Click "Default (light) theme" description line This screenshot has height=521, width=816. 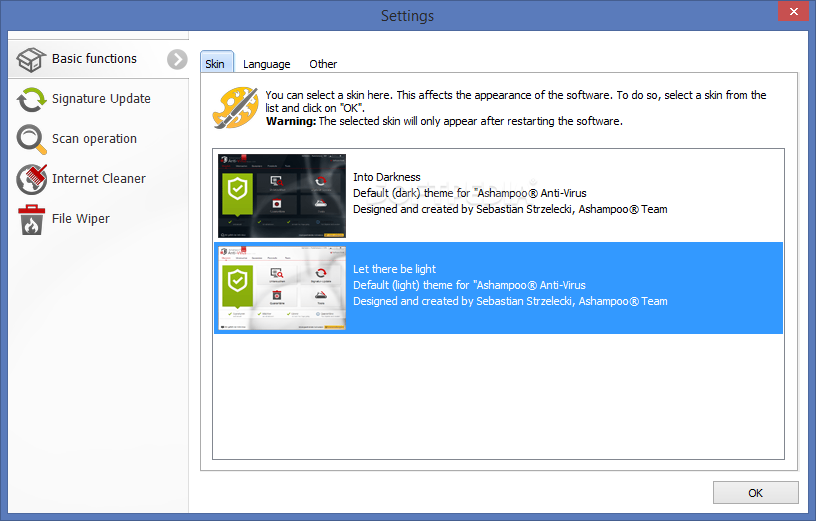point(469,285)
